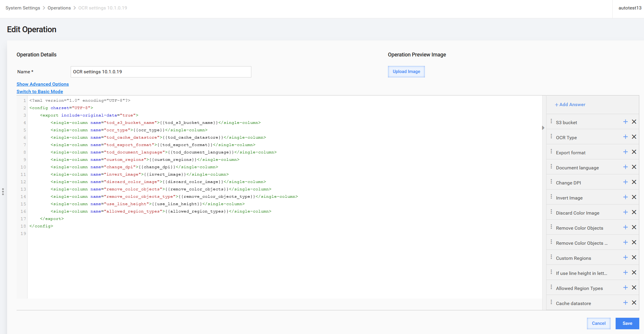Click Upload Image button
This screenshot has height=334, width=644.
click(x=406, y=72)
